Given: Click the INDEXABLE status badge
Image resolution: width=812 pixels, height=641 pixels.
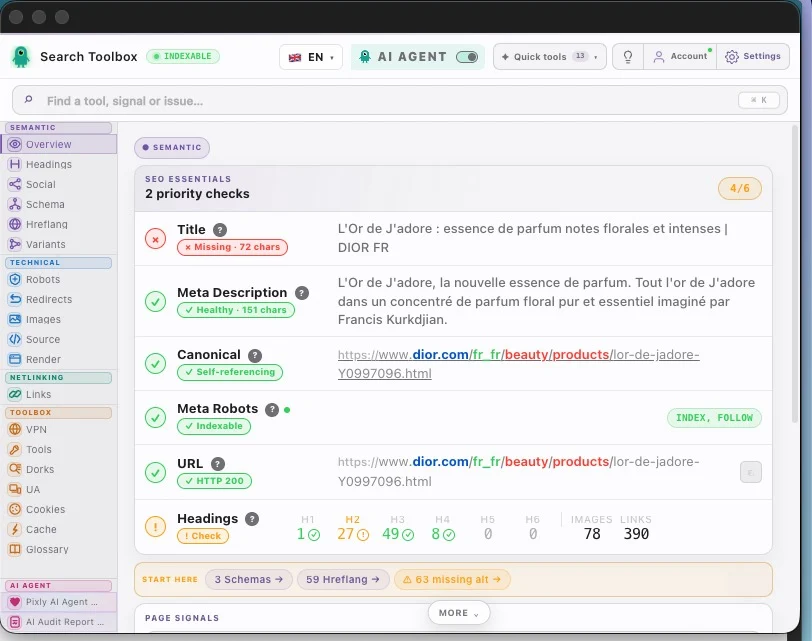Looking at the screenshot, I should click(x=183, y=56).
